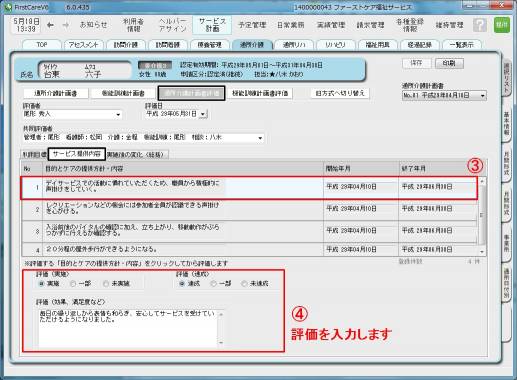This screenshot has height=380, width=517.
Task: Switch to the アセスメント tab
Action: click(83, 45)
